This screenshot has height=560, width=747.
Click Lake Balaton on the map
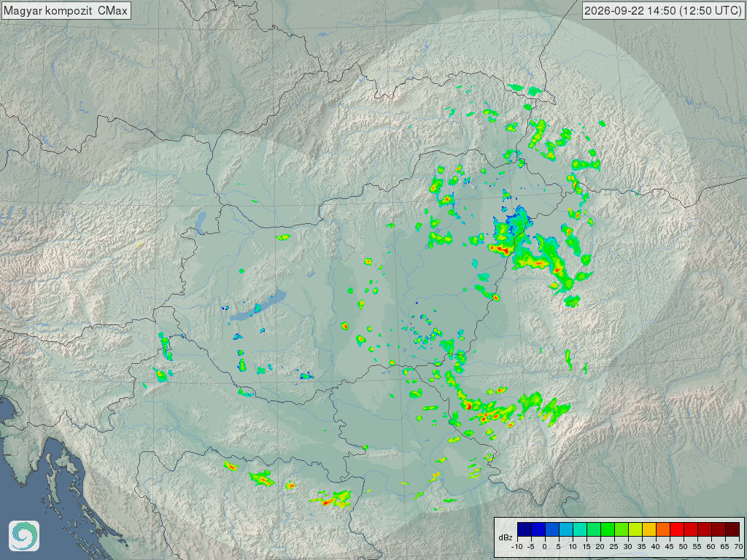click(259, 306)
